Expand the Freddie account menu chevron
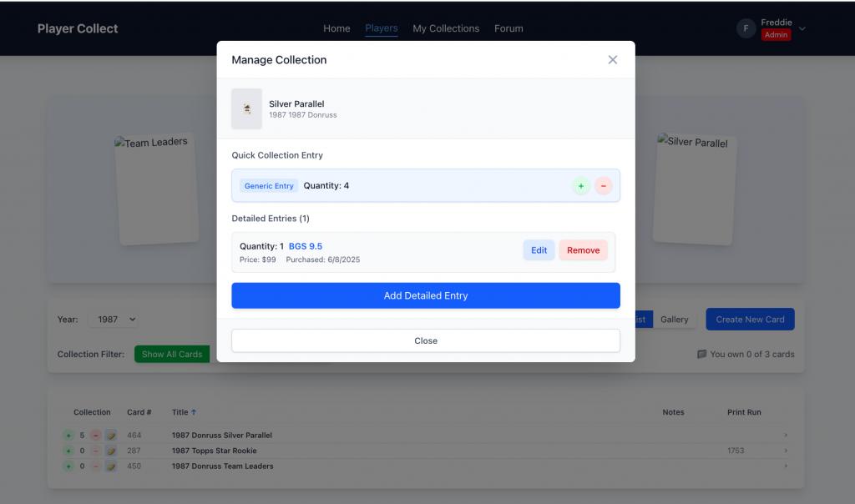855x504 pixels. 802,29
